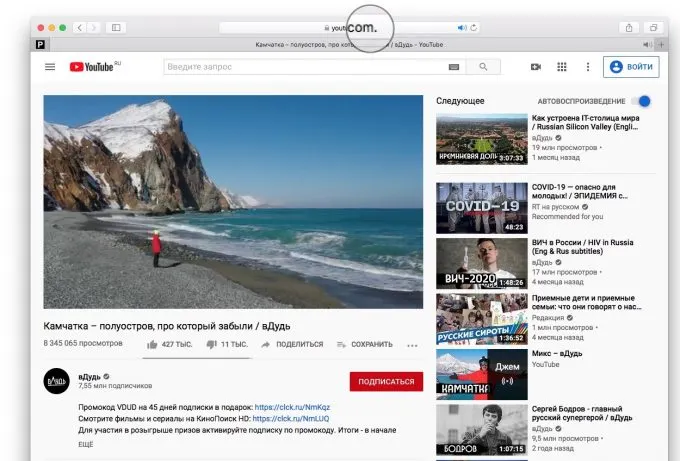Open the YouTube apps grid
The width and height of the screenshot is (680, 461).
[x=561, y=67]
